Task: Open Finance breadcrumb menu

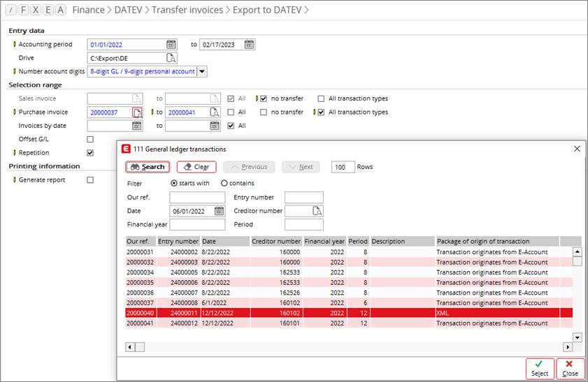Action: [x=88, y=10]
